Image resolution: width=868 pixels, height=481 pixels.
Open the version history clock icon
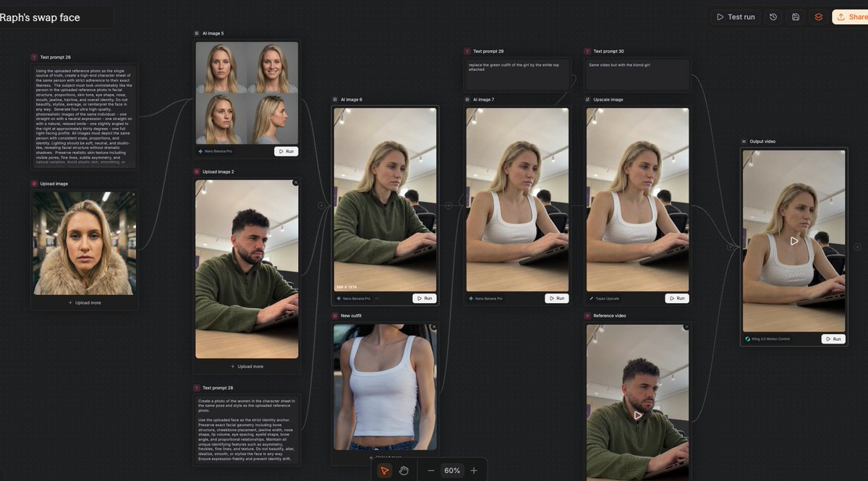773,17
